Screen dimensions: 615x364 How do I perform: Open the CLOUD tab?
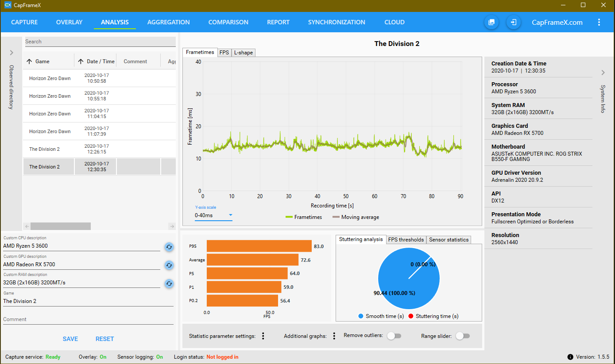pyautogui.click(x=395, y=22)
